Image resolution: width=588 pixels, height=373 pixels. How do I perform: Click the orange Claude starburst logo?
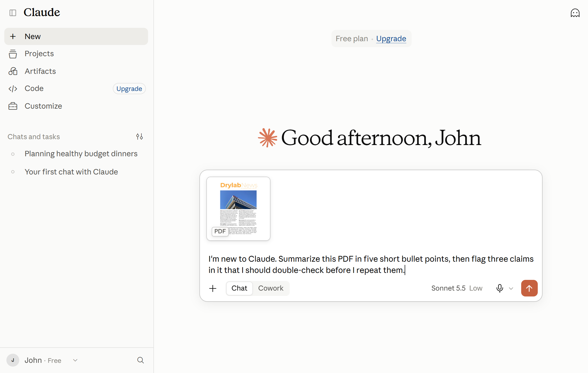click(268, 138)
